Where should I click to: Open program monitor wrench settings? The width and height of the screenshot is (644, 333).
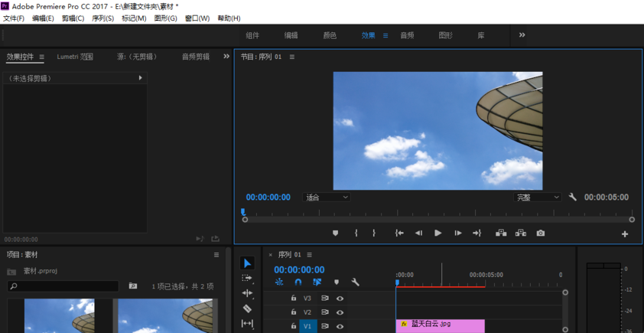573,198
